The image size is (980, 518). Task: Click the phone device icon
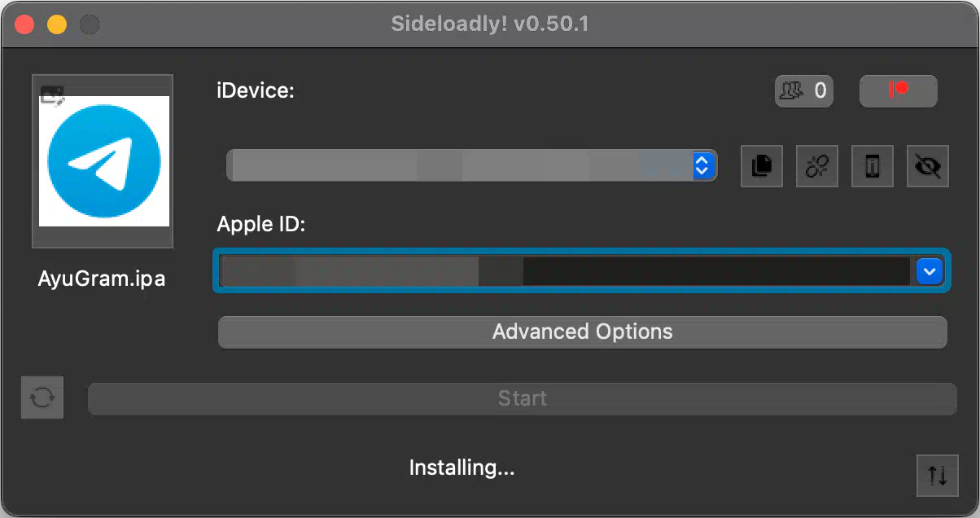tap(872, 166)
